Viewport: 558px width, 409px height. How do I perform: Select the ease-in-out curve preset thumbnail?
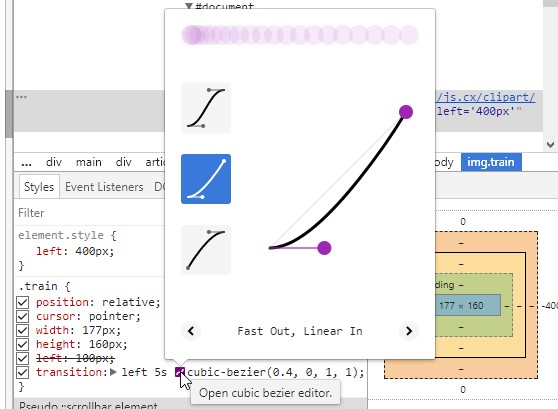pos(206,108)
